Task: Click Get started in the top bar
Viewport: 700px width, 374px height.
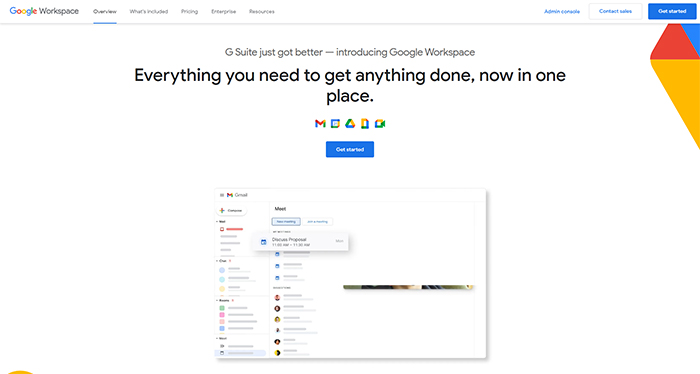Action: point(672,11)
